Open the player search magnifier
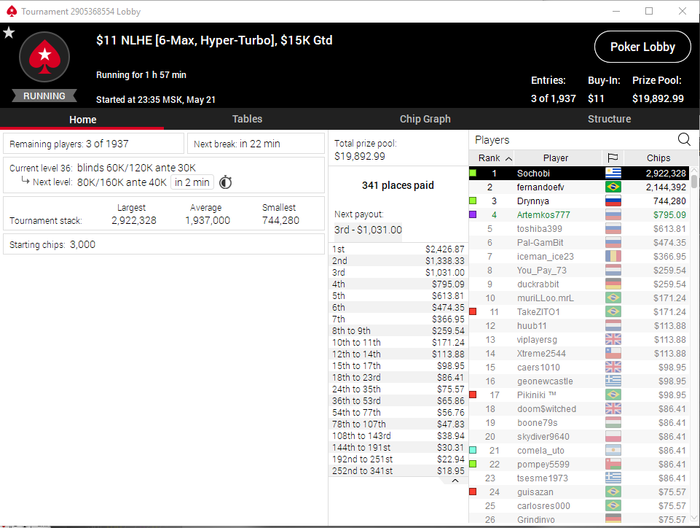The width and height of the screenshot is (700, 528). coord(684,140)
